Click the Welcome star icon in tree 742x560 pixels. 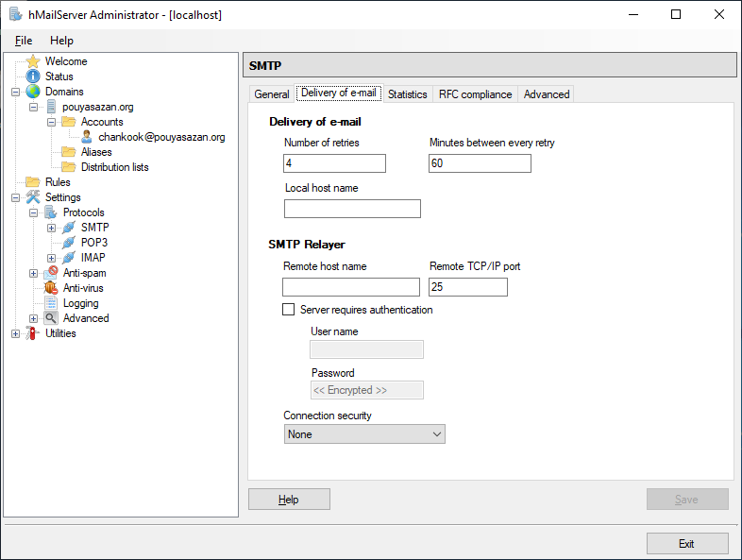tap(33, 61)
